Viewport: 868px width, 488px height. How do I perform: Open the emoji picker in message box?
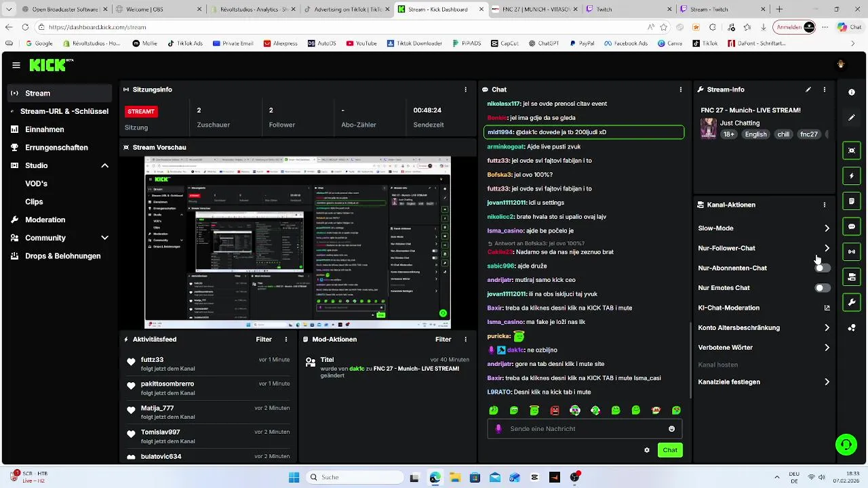[x=672, y=429]
